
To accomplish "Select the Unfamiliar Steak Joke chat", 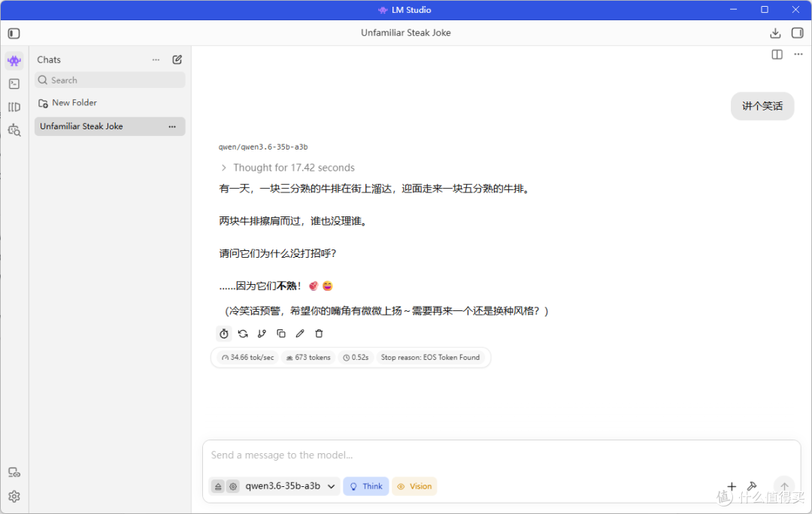I will 110,126.
